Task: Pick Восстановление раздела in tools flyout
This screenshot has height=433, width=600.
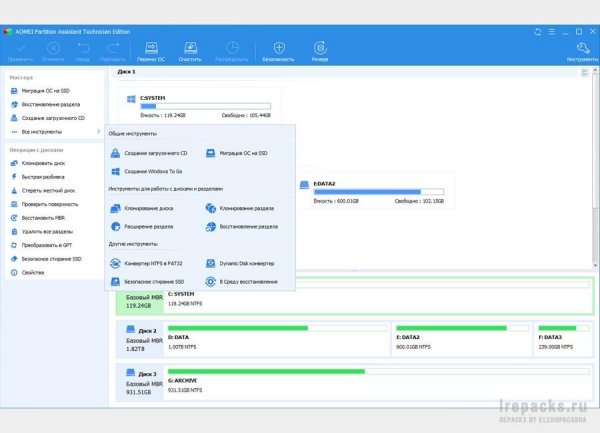Action: [242, 226]
